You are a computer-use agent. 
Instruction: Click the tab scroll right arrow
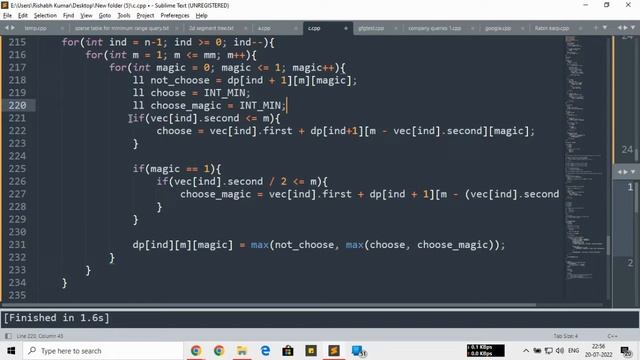coord(13,28)
